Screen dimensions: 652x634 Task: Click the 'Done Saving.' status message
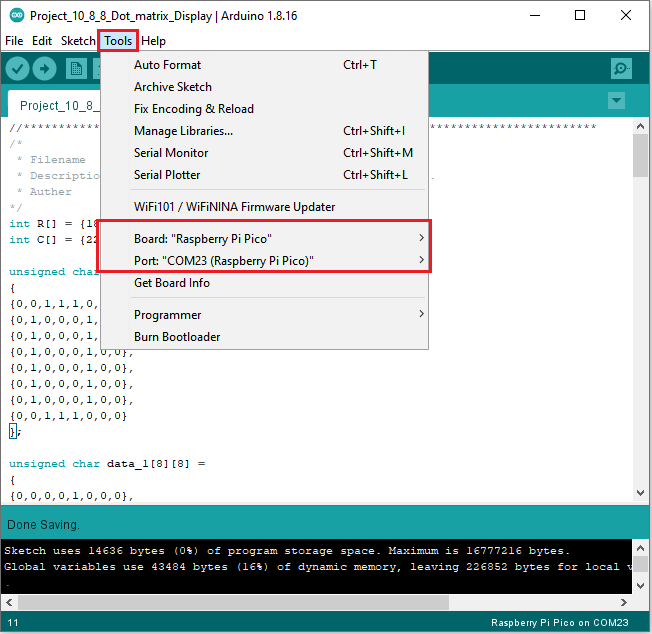43,525
